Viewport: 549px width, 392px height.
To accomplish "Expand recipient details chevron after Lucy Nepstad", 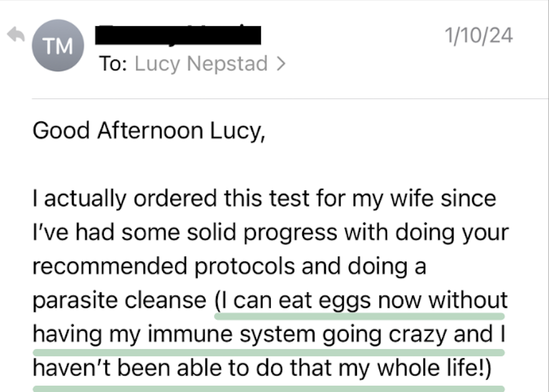I will pyautogui.click(x=281, y=64).
